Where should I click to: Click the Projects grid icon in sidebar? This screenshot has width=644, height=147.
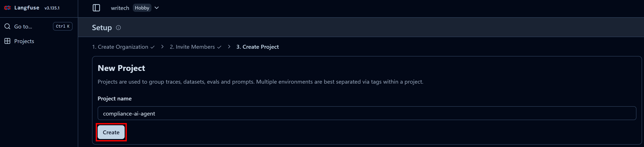pyautogui.click(x=7, y=41)
